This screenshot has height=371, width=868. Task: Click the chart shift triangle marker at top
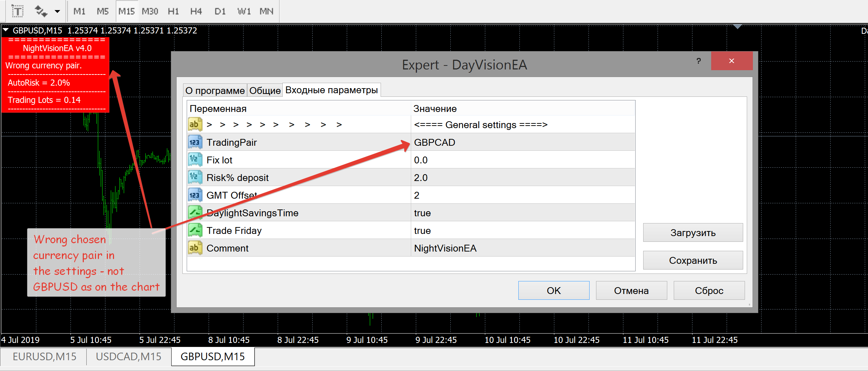(x=737, y=27)
